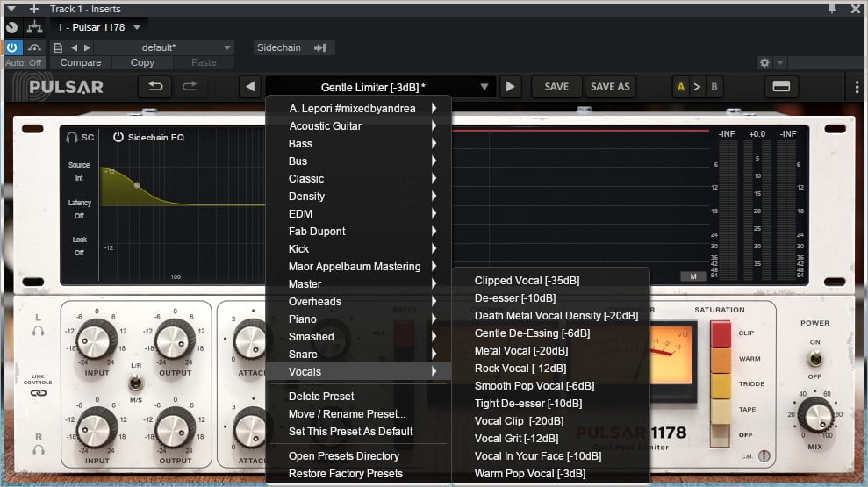The width and height of the screenshot is (868, 487).
Task: Click the undo arrow in Pulsar toolbar
Action: pos(155,87)
